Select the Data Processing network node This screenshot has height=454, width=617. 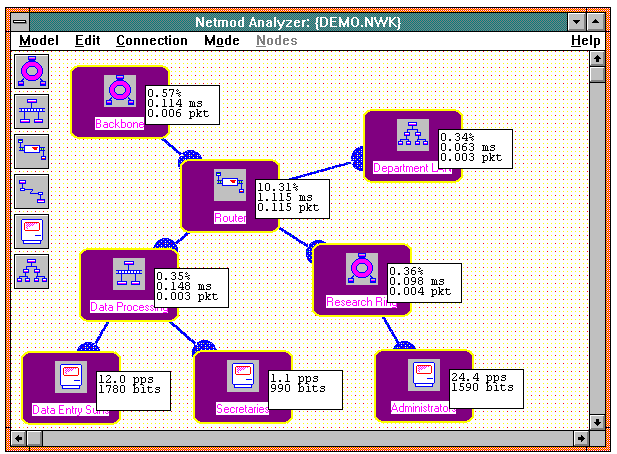(x=127, y=282)
